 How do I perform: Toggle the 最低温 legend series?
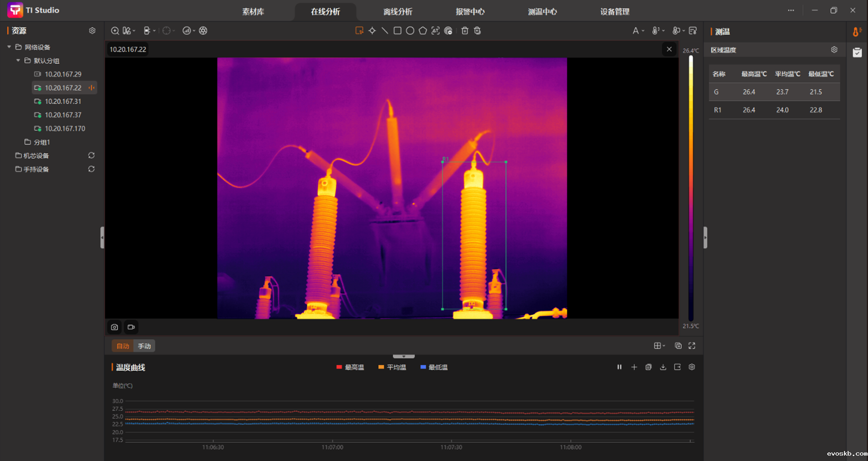[434, 367]
